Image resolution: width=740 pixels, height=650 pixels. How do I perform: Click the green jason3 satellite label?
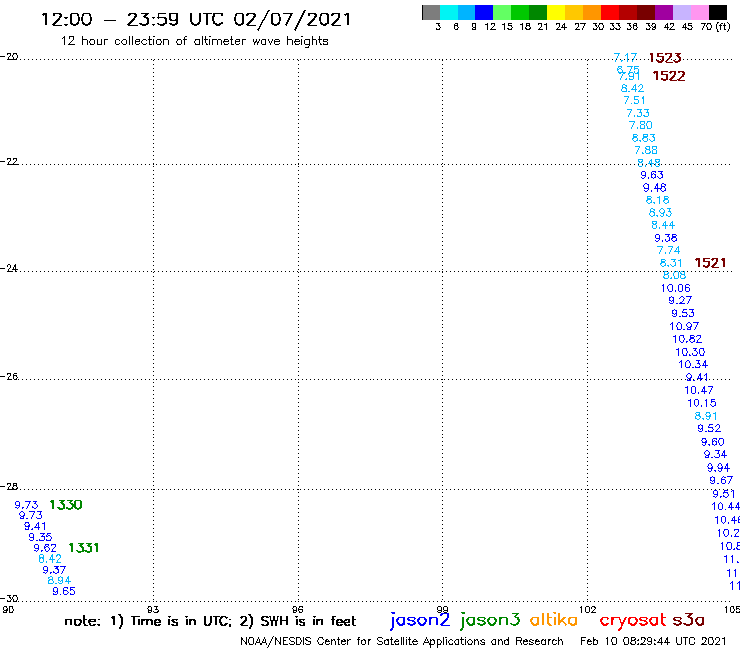(490, 621)
